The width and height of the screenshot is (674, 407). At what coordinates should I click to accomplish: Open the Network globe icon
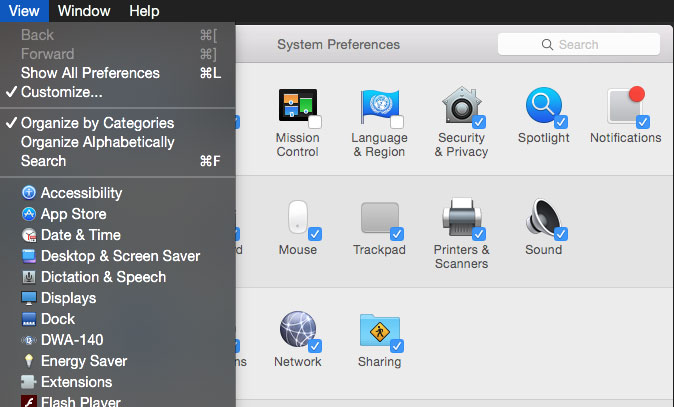[x=297, y=329]
